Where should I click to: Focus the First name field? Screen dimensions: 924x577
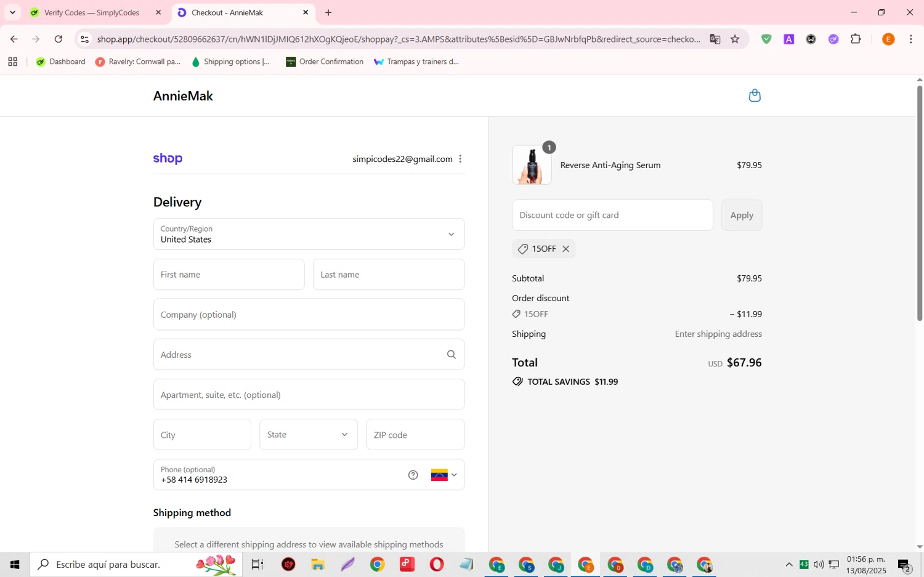point(229,275)
